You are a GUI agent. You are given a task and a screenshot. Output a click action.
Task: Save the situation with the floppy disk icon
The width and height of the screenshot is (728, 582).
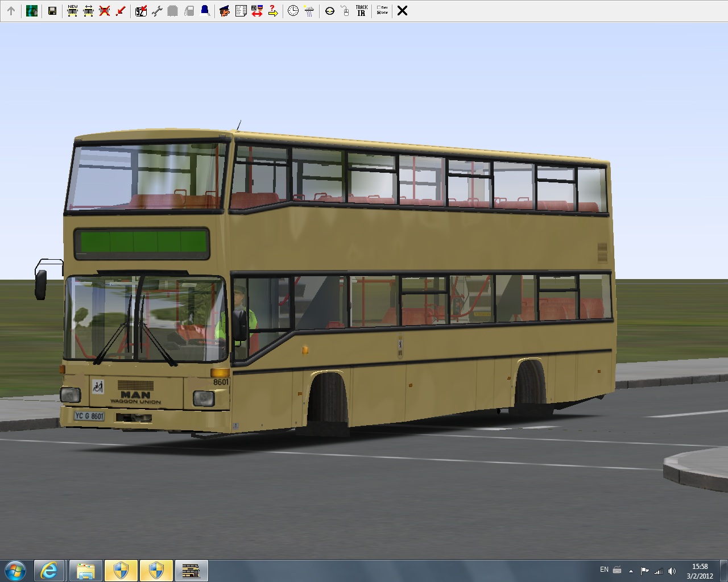[52, 11]
